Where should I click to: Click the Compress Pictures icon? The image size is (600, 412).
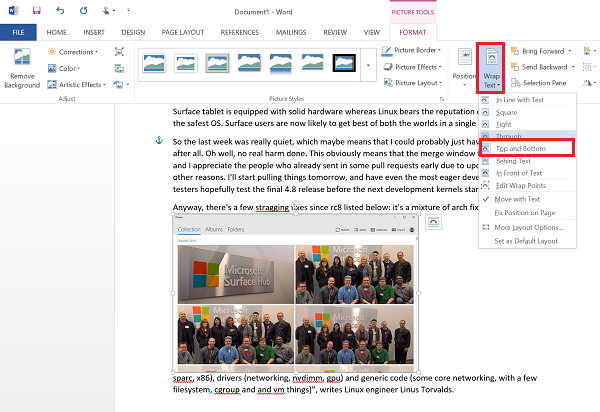[119, 52]
